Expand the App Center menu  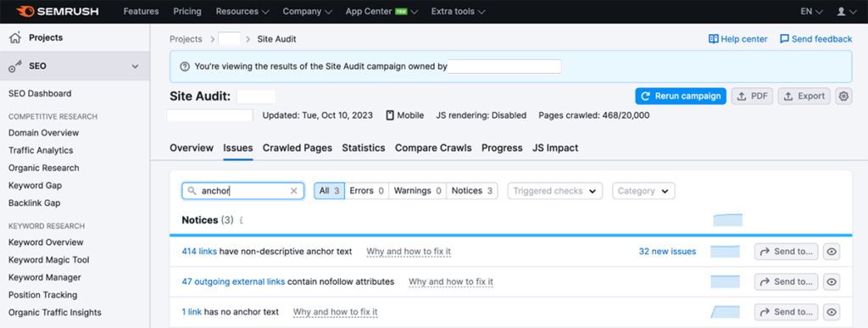pyautogui.click(x=381, y=11)
